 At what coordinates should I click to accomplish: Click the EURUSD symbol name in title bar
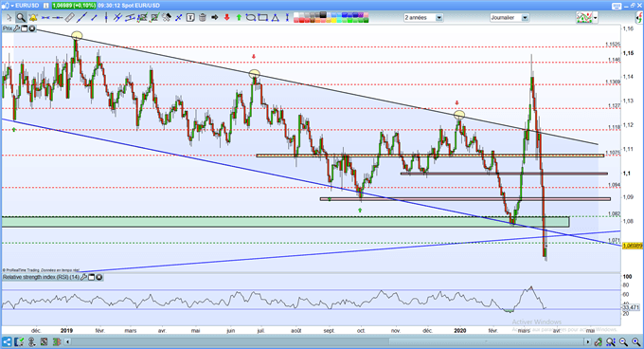27,6
